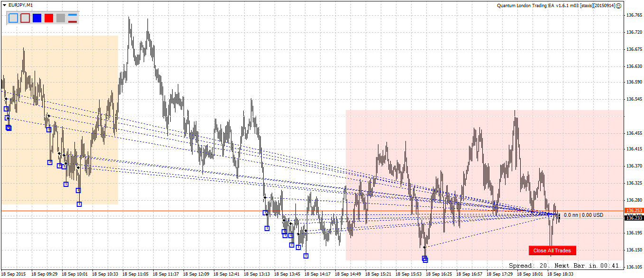Click the 136.630 price axis label

[634, 65]
